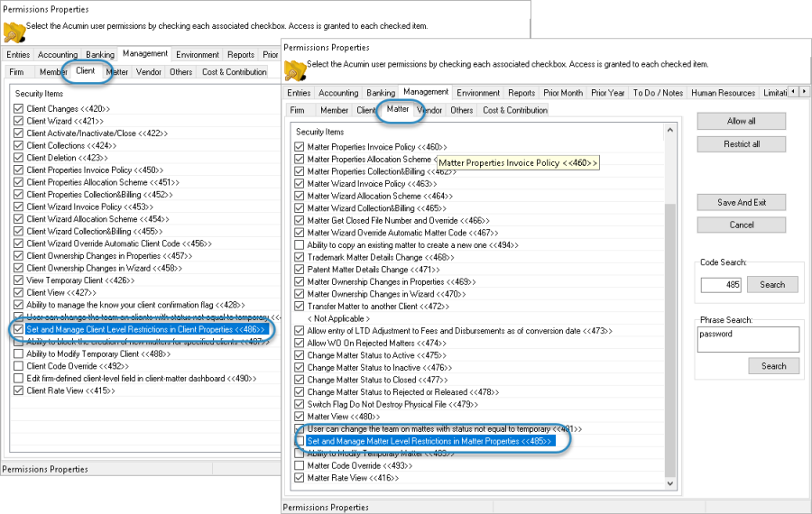Select Others sub-tab in front window
Image resolution: width=812 pixels, height=514 pixels.
point(461,110)
